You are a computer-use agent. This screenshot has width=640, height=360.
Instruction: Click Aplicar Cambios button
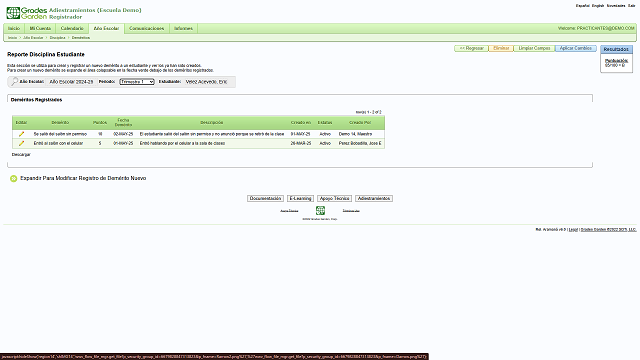point(576,48)
